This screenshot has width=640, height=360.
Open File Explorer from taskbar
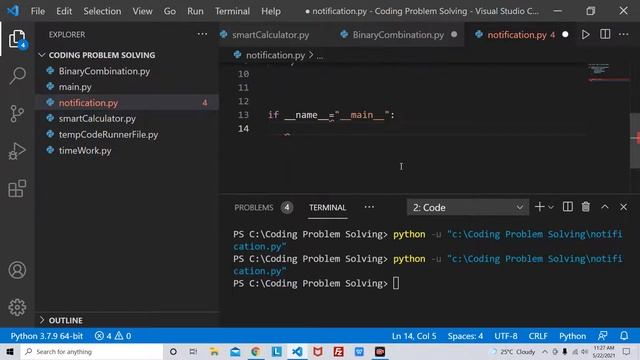point(214,351)
